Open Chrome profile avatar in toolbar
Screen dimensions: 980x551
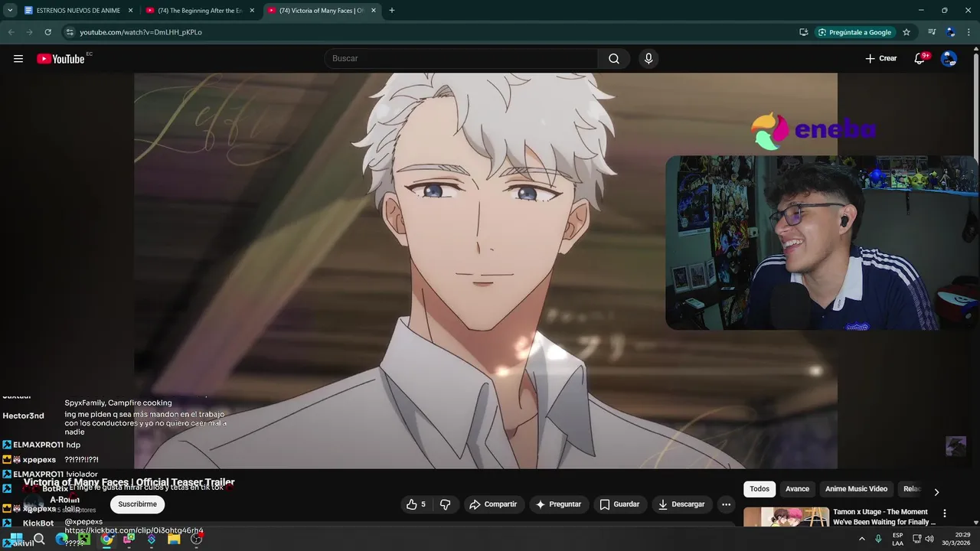[950, 32]
